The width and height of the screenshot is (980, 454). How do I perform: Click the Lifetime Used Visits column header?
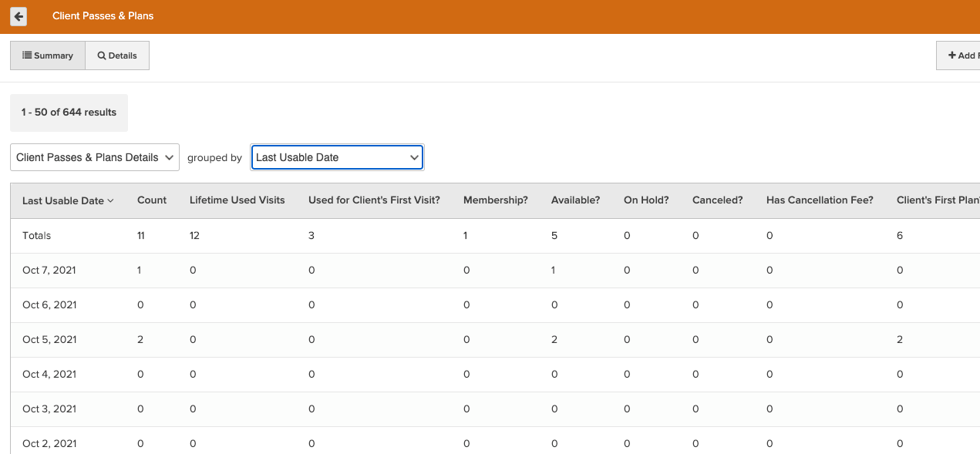tap(237, 200)
